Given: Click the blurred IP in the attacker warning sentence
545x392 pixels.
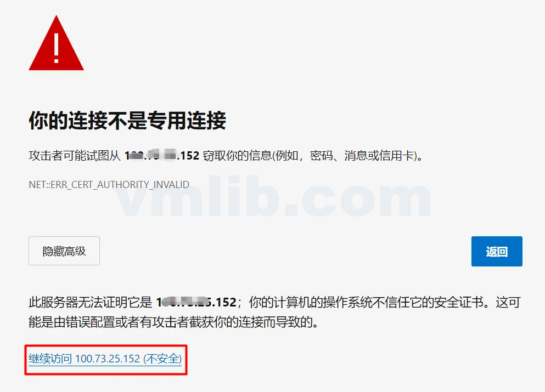Looking at the screenshot, I should pyautogui.click(x=162, y=156).
